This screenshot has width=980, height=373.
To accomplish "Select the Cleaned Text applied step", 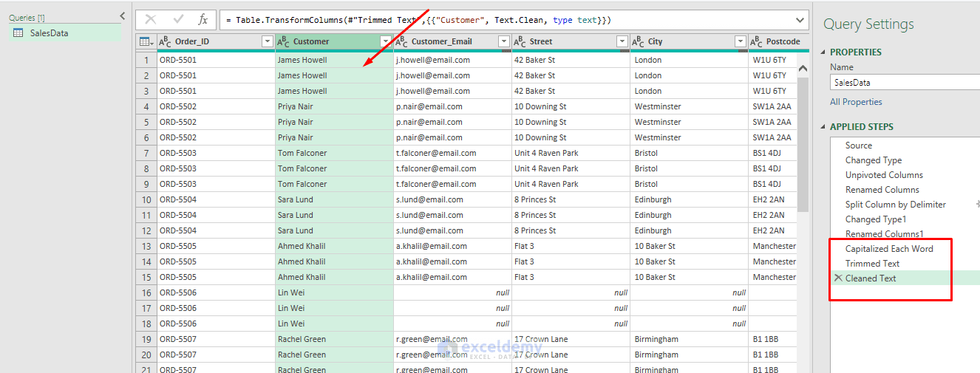I will (905, 278).
